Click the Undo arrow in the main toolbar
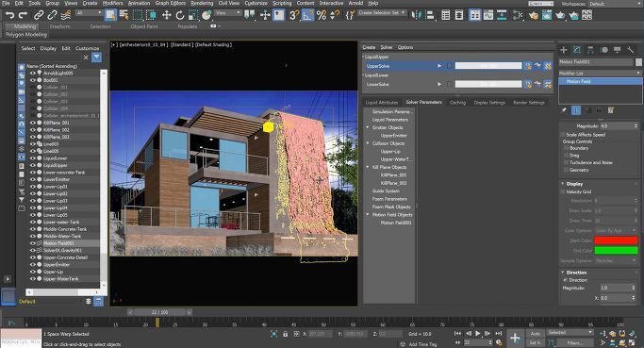The image size is (644, 348). point(9,16)
